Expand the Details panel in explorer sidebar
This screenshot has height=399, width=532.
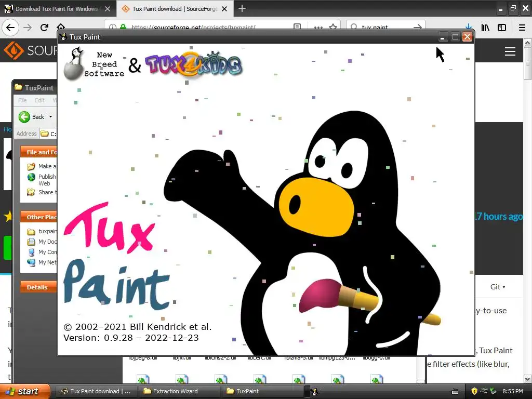coord(38,287)
